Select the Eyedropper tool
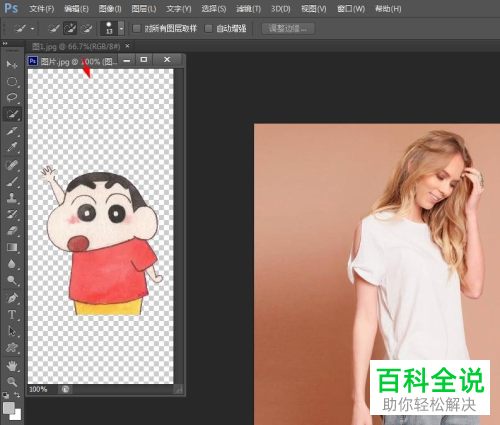The image size is (500, 425). [12, 147]
